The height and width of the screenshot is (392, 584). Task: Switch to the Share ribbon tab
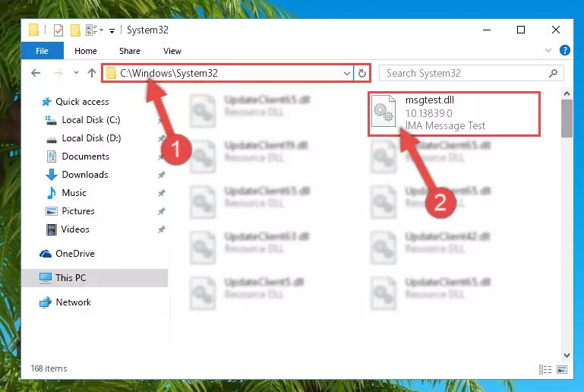130,51
